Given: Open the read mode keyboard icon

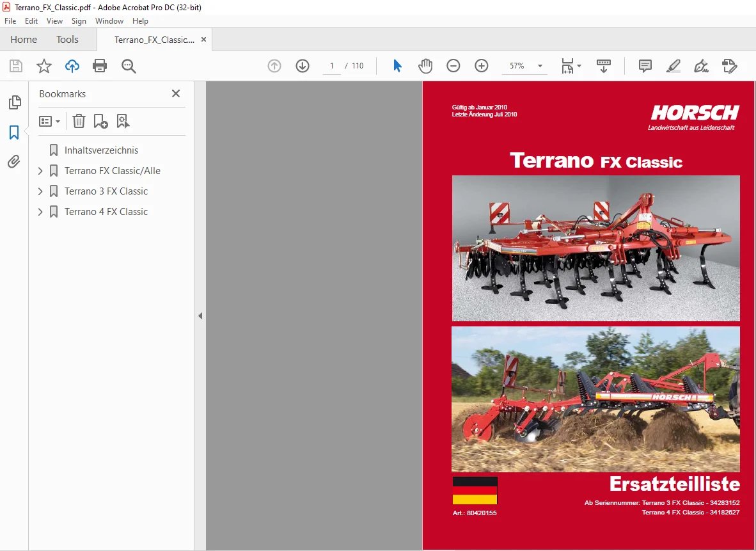Looking at the screenshot, I should 604,66.
